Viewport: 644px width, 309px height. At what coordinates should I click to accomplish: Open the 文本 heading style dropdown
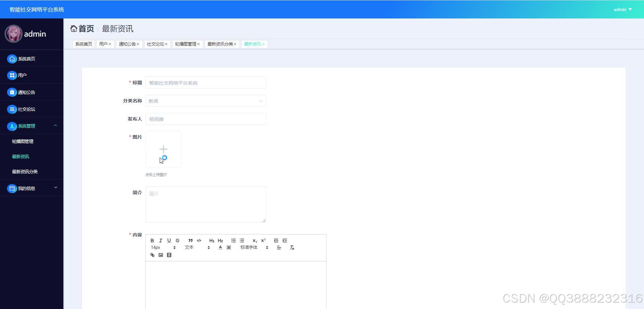tap(197, 248)
